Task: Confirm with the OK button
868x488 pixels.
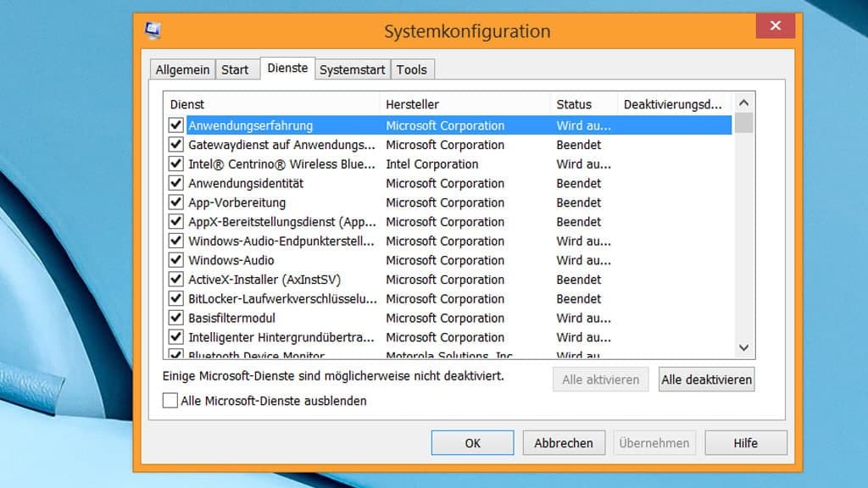Action: [x=472, y=443]
